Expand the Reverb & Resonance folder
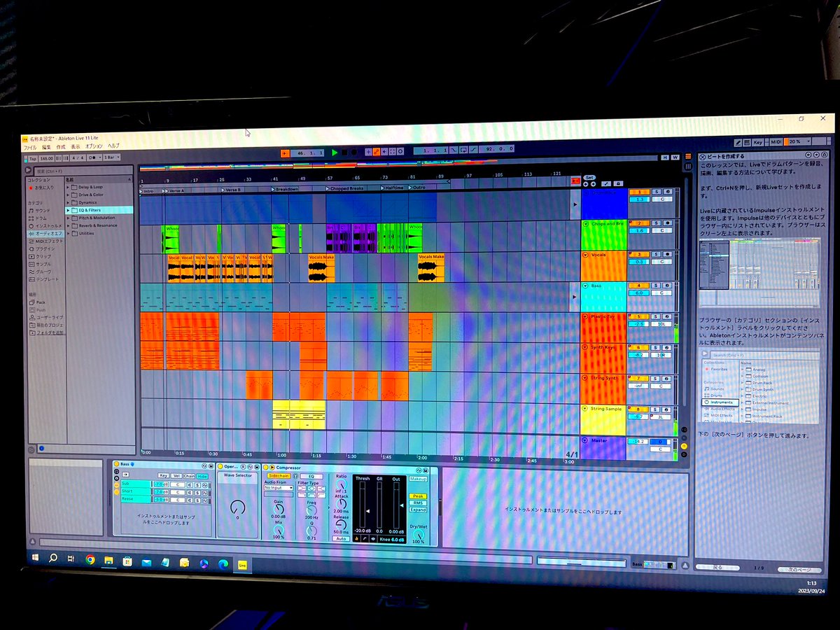Screen dimensions: 840x630 (69, 225)
